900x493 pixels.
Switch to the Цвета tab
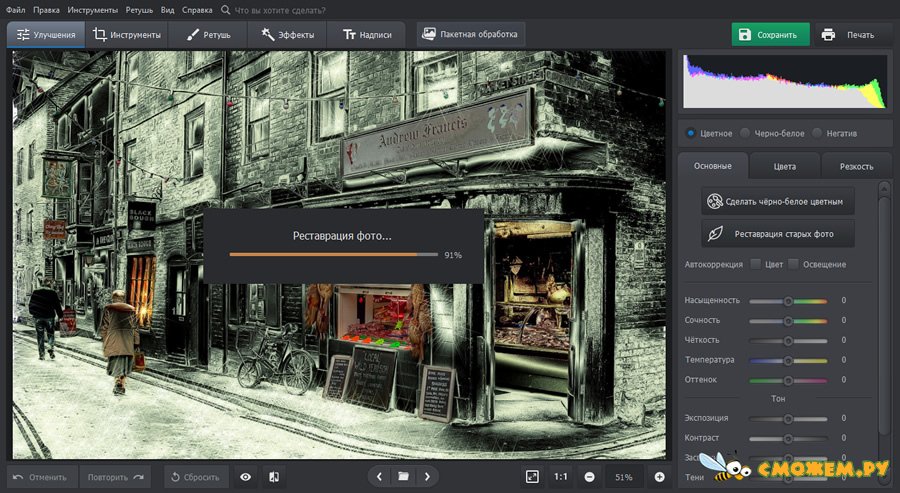(785, 166)
